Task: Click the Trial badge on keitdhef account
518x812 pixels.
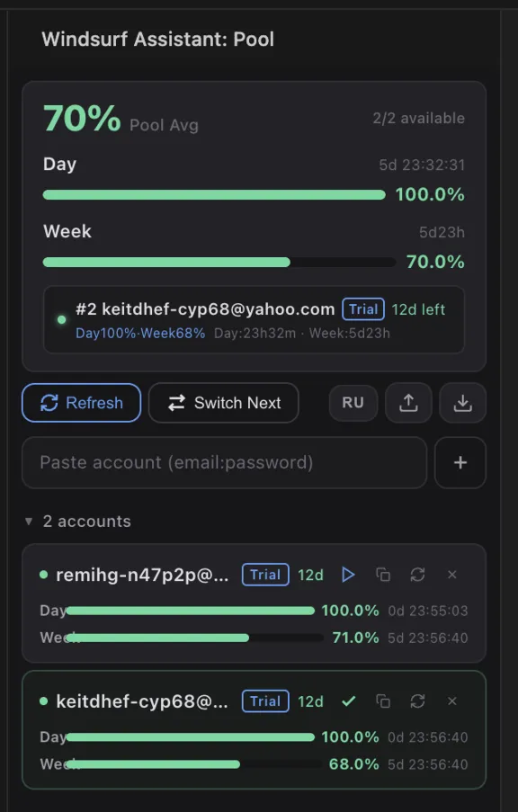Action: coord(264,701)
